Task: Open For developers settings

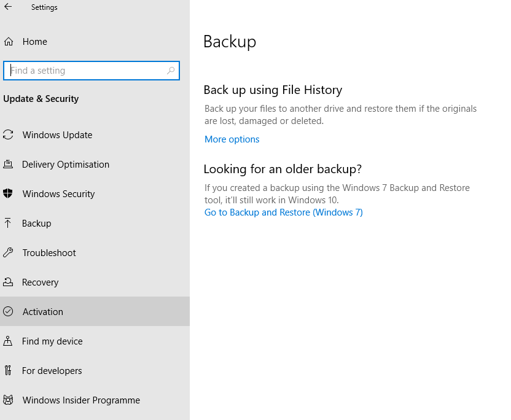Action: click(95, 370)
